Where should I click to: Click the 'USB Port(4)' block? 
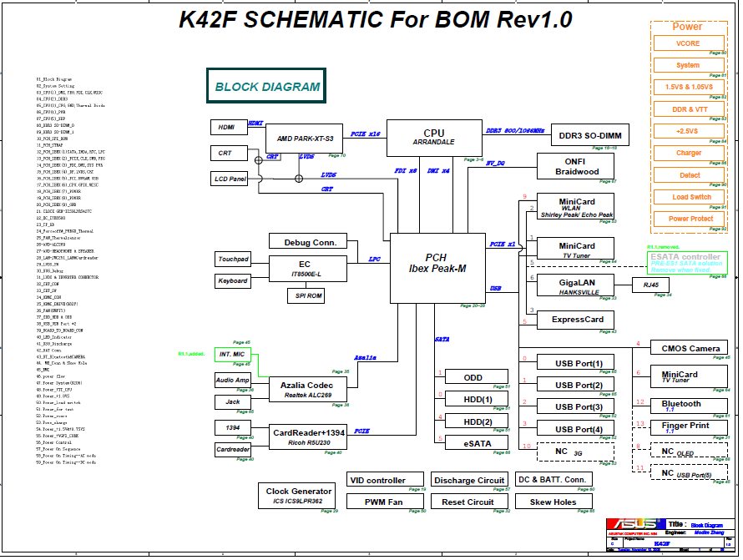[575, 429]
